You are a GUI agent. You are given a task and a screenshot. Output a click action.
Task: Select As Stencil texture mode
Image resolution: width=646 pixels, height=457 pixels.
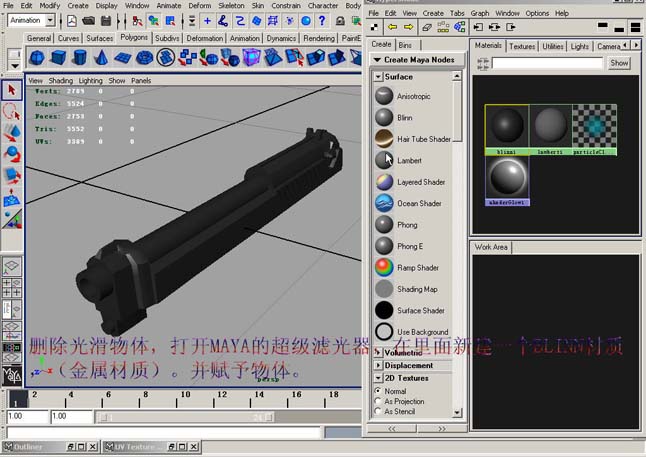click(x=378, y=411)
